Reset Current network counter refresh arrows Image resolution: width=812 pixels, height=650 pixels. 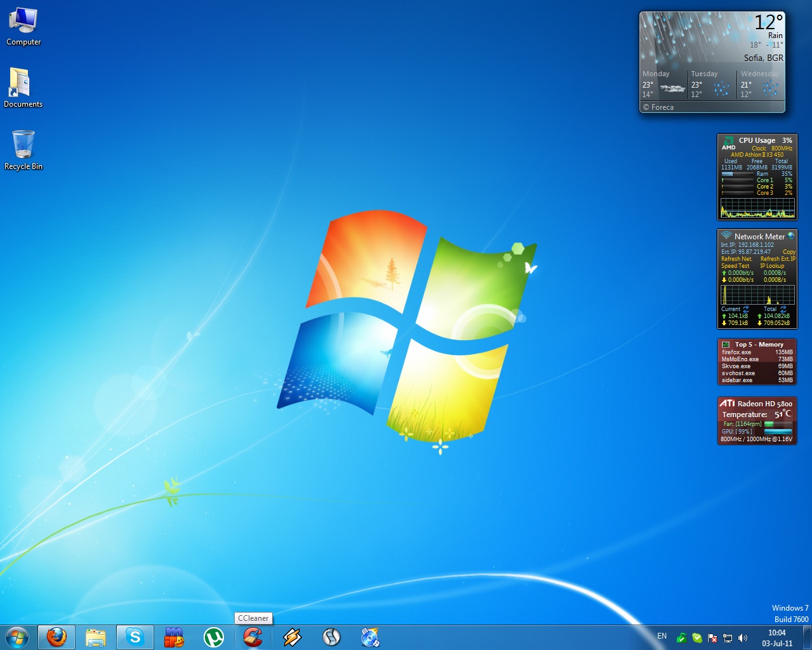point(746,309)
